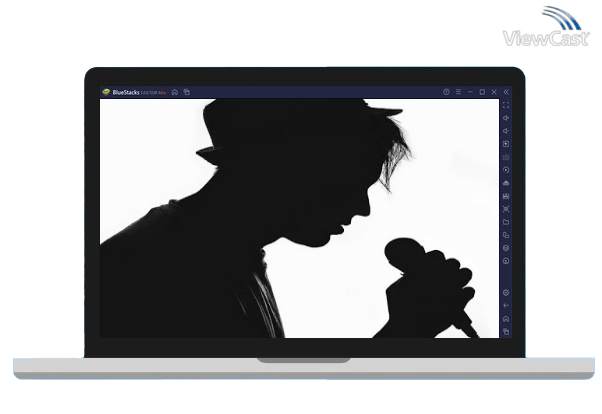Screen dimensions: 602x414
Task: Maximize the BlueStacks window
Action: point(482,92)
